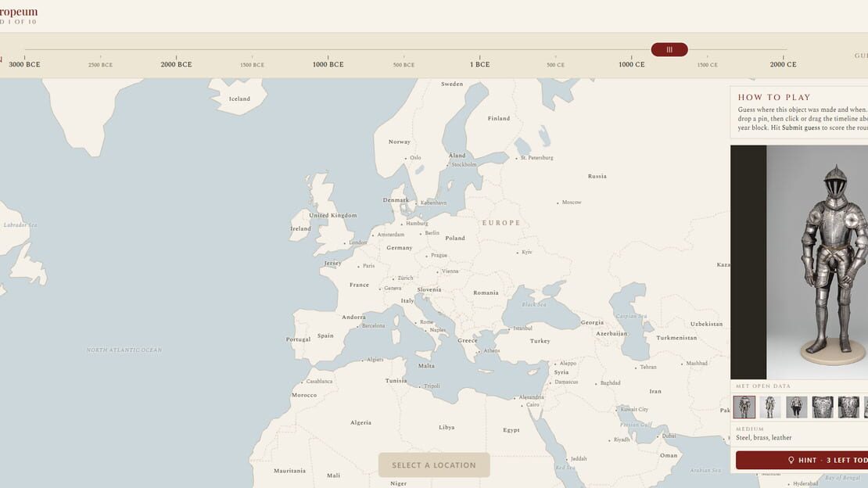Choose the 1500 BCE timeline tick
Screen dimensions: 868x488
[x=252, y=65]
